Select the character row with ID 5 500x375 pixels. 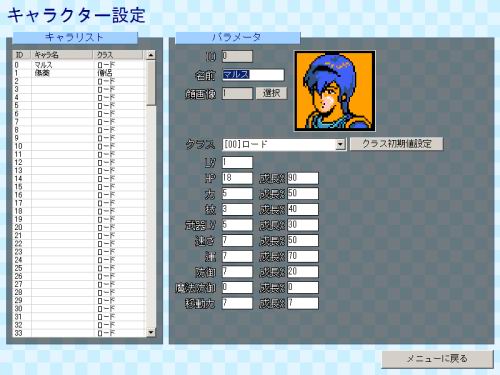pyautogui.click(x=79, y=106)
